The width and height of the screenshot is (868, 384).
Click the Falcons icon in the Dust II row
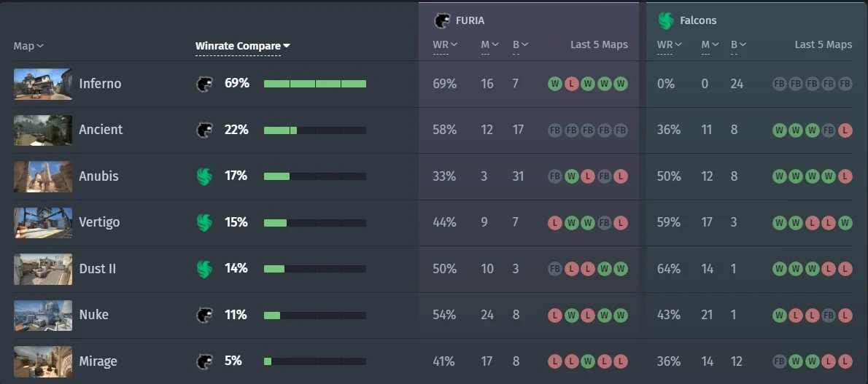204,269
